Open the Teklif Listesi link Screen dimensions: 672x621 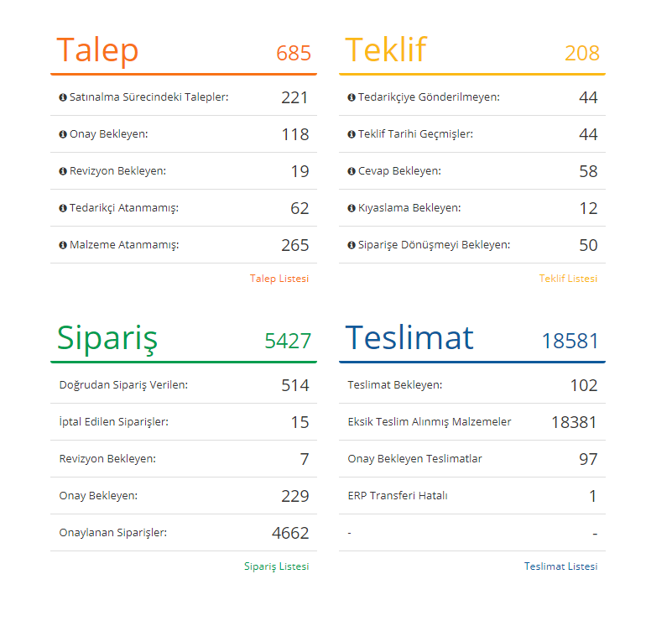pos(568,279)
